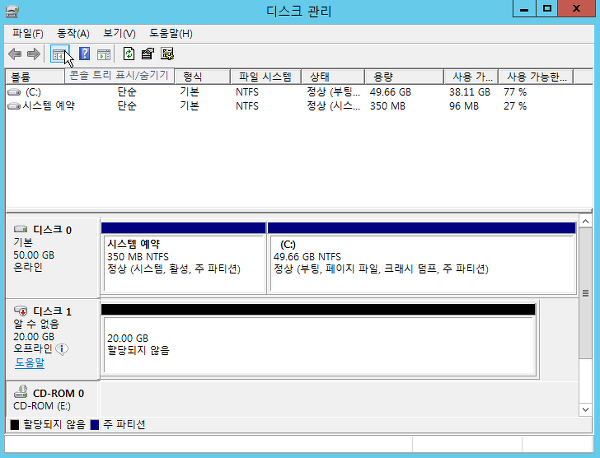Sort by the 형식 column header
Image resolution: width=600 pixels, height=458 pixels.
tap(202, 77)
